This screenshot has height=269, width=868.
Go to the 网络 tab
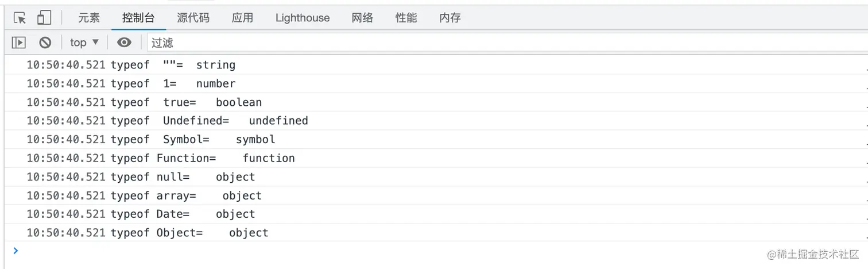click(x=363, y=18)
